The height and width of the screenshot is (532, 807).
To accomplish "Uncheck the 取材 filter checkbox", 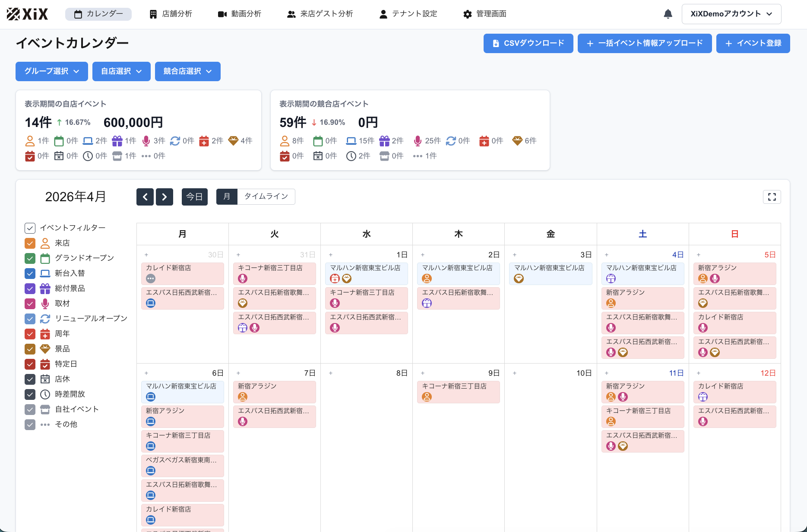I will pyautogui.click(x=30, y=304).
